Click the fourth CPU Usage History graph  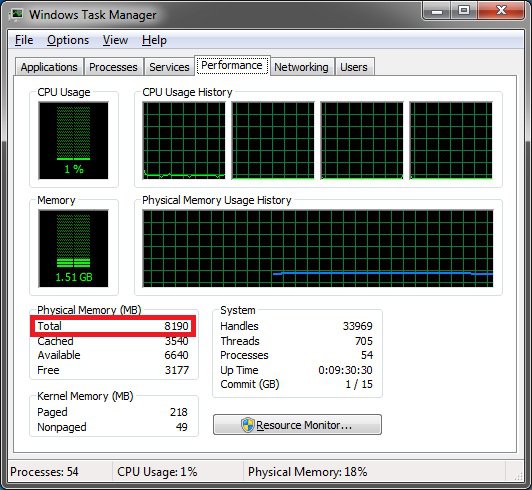[451, 140]
